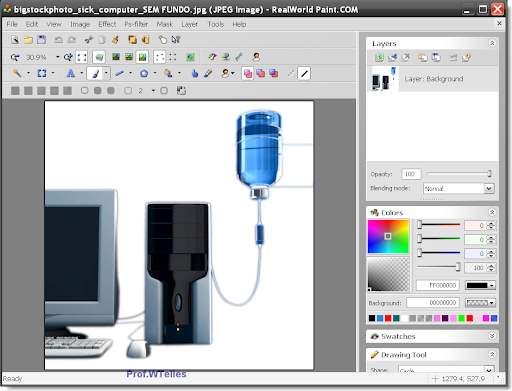Open the File menu
Image resolution: width=512 pixels, height=391 pixels.
pos(12,24)
